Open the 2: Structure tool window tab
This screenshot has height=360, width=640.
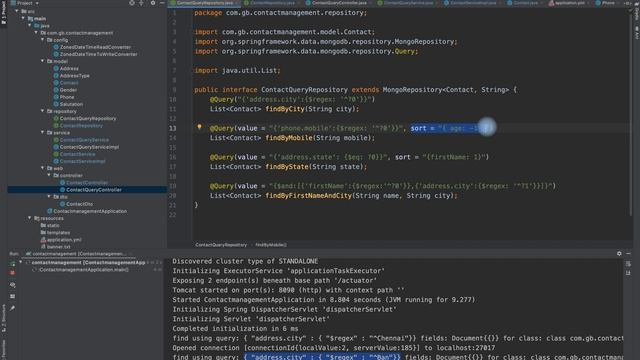pyautogui.click(x=4, y=318)
